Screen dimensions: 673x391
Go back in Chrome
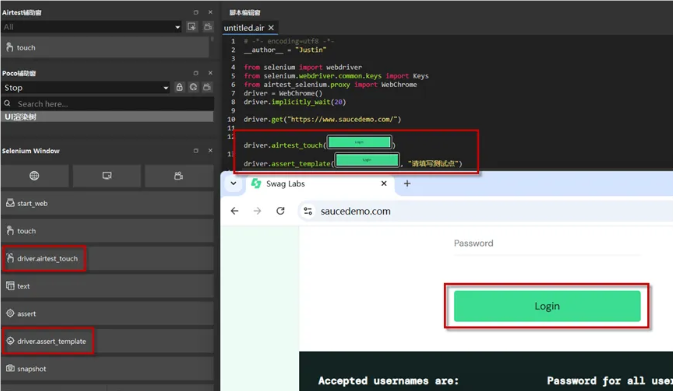point(234,211)
